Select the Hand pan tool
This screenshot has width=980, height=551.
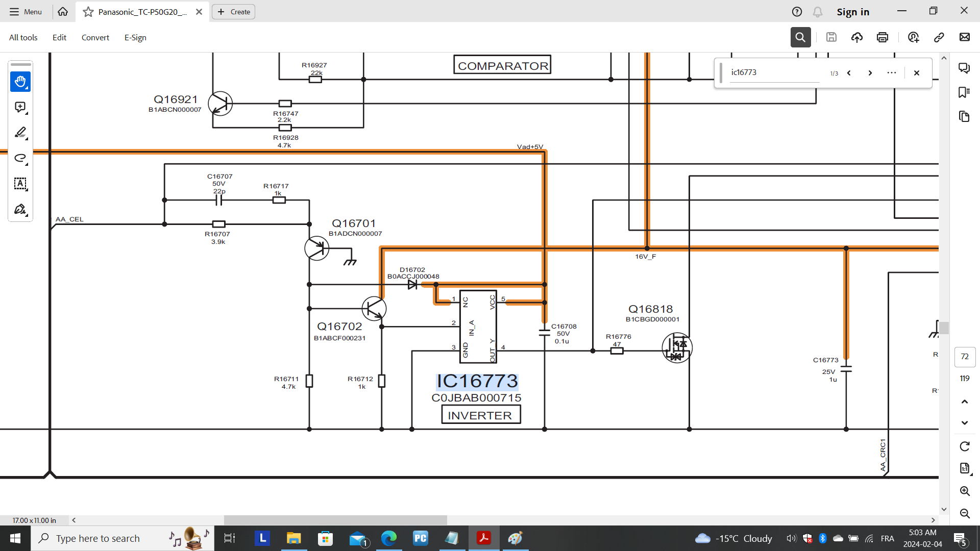click(x=20, y=82)
